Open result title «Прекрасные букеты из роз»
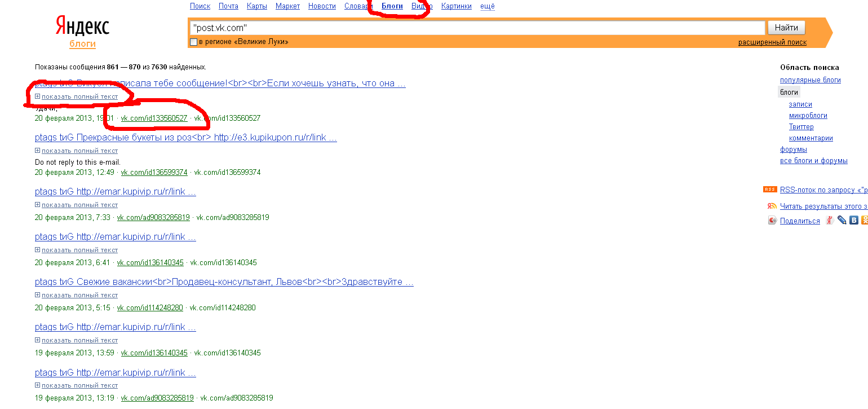 (x=186, y=138)
